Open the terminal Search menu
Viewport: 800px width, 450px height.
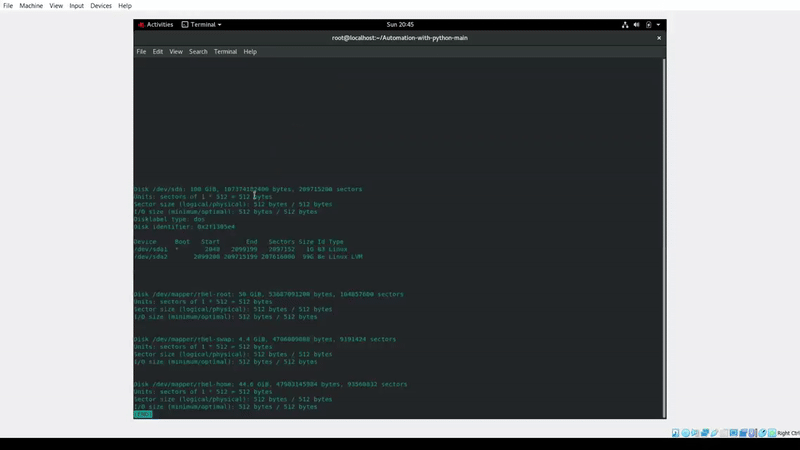(x=198, y=52)
